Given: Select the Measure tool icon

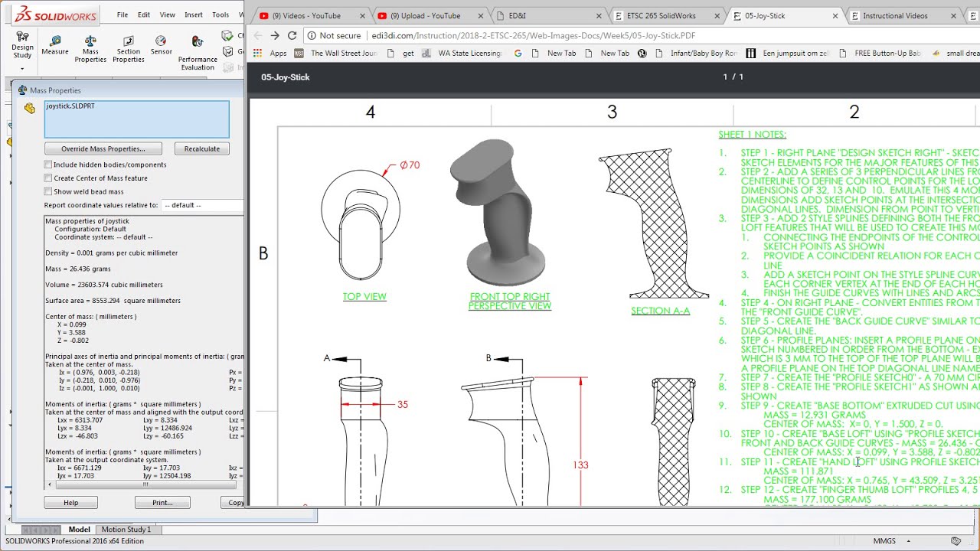Looking at the screenshot, I should coord(55,45).
